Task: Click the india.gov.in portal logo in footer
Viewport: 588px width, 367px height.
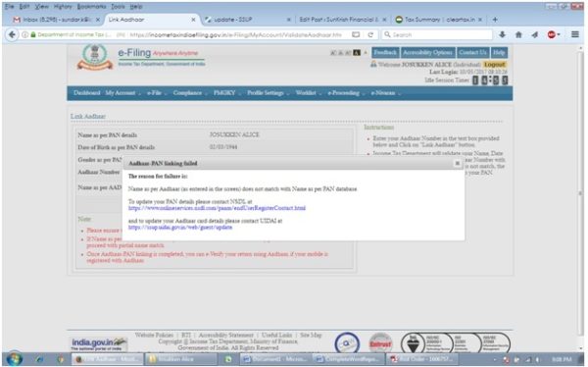Action: point(99,343)
